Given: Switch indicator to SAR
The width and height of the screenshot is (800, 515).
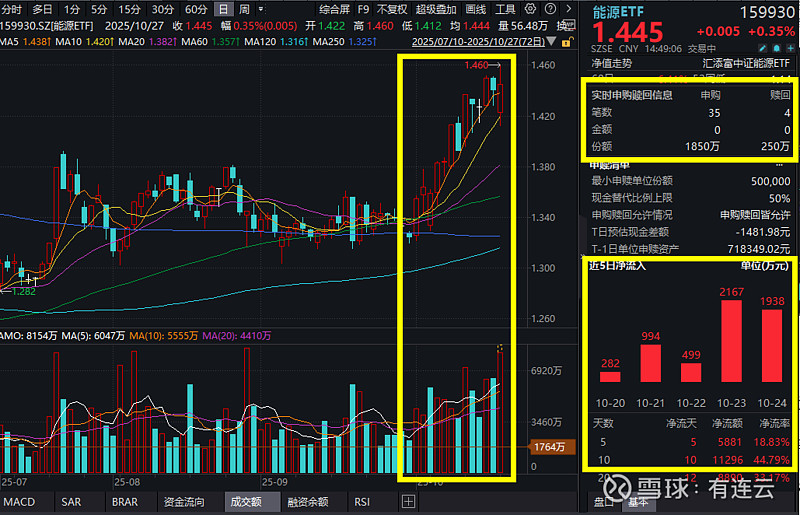Looking at the screenshot, I should (71, 502).
